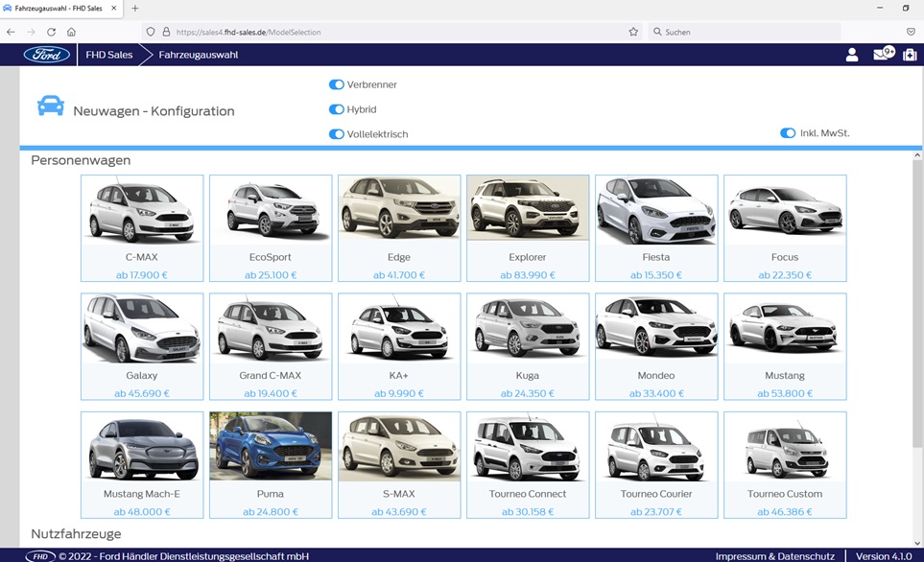Select the KA+ model card

(399, 346)
